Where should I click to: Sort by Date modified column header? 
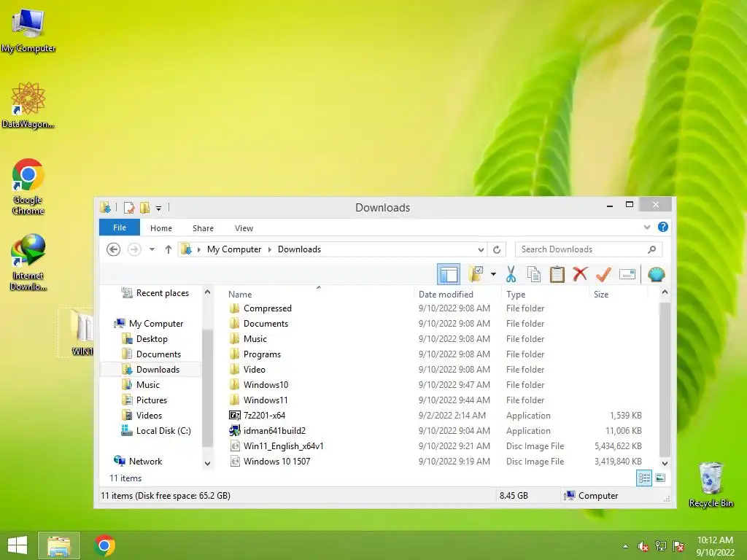446,295
